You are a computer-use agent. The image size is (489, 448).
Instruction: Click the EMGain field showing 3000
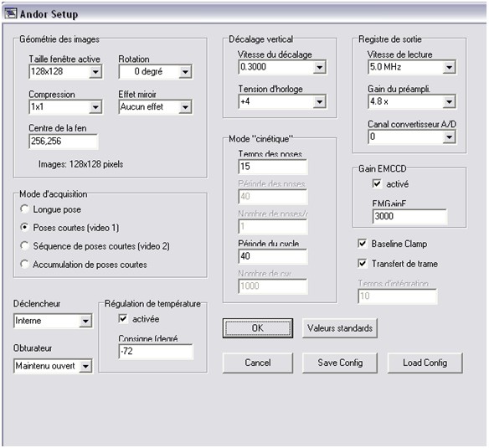click(409, 217)
